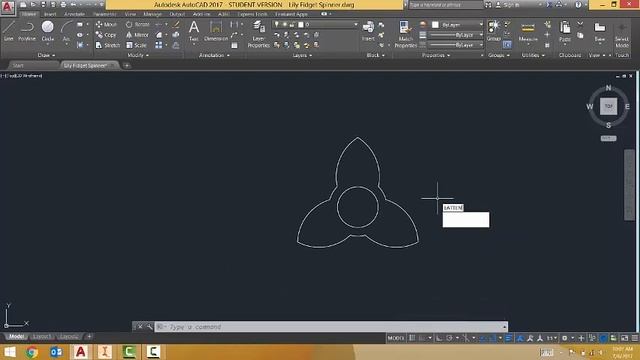
Task: Expand the Utilities panel
Action: (532, 55)
